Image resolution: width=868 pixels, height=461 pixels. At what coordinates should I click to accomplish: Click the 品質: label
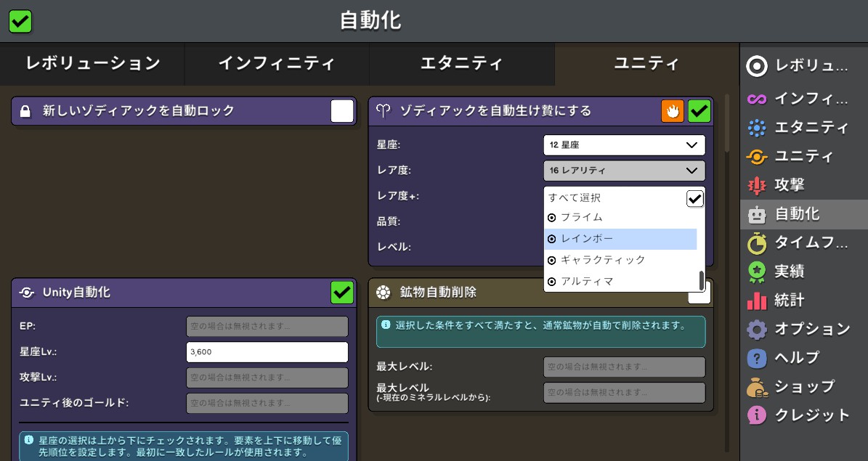389,221
